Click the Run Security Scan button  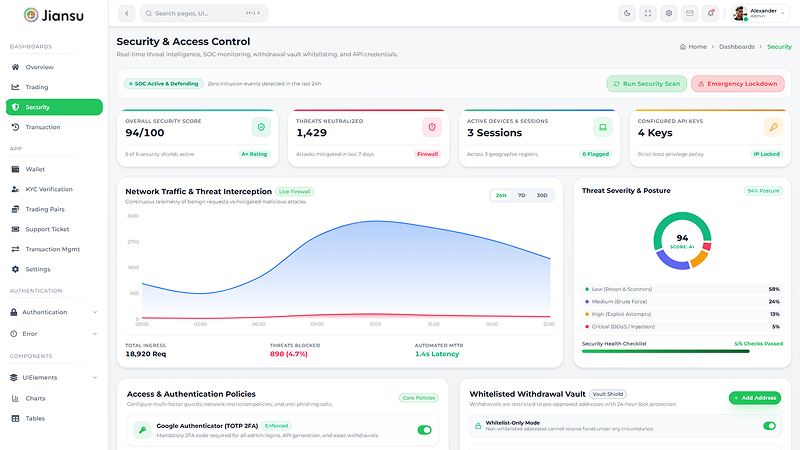coord(646,84)
